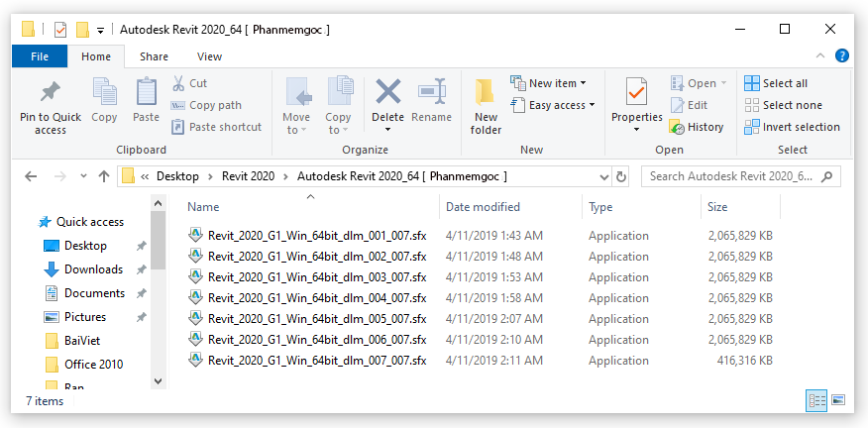Click Desktop in the address breadcrumb
The image size is (868, 428).
pyautogui.click(x=177, y=176)
